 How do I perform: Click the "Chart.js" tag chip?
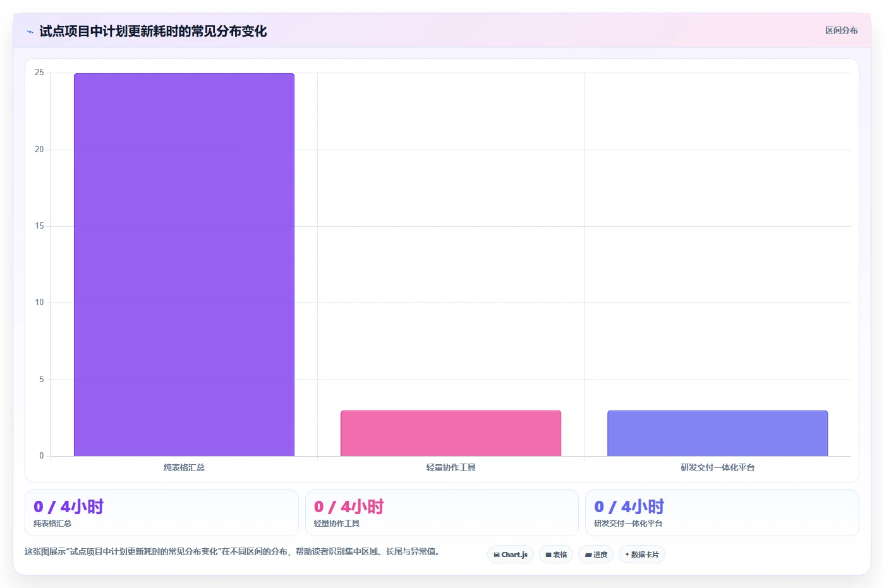tap(511, 555)
